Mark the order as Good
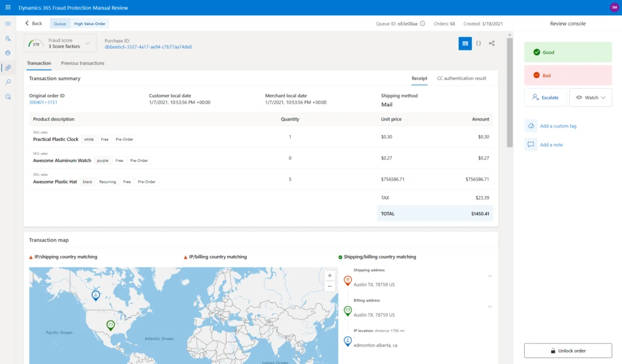622x364 pixels. [567, 52]
